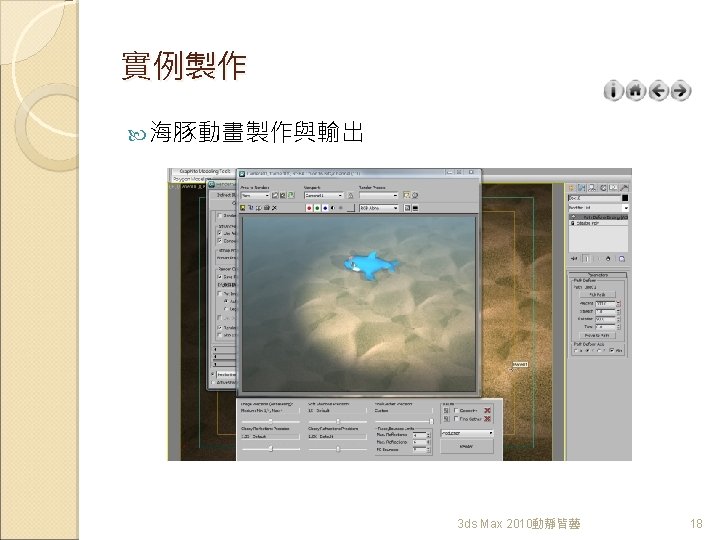This screenshot has width=720, height=540.
Task: Open the Utilities panel hammer icon
Action: tap(624, 188)
